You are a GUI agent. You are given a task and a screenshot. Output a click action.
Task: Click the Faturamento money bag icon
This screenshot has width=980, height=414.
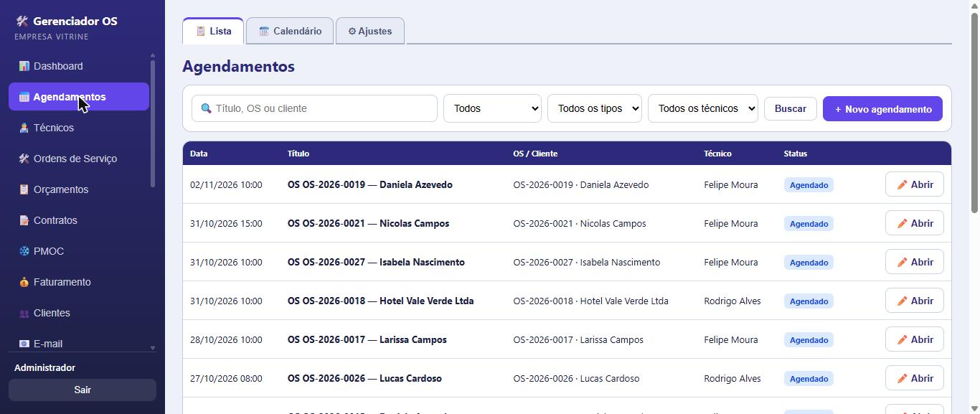pos(24,282)
